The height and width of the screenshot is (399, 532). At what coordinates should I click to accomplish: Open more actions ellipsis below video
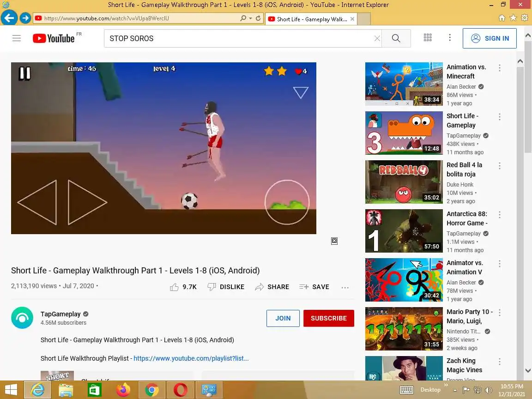[x=345, y=287]
